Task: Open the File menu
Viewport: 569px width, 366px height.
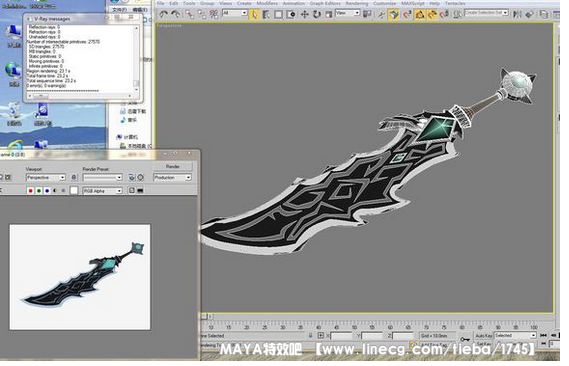Action: pos(160,3)
